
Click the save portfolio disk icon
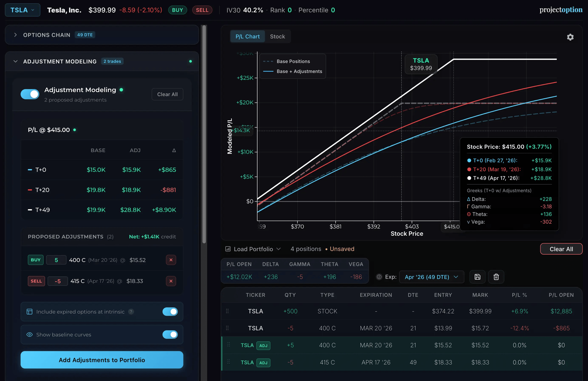click(x=477, y=277)
